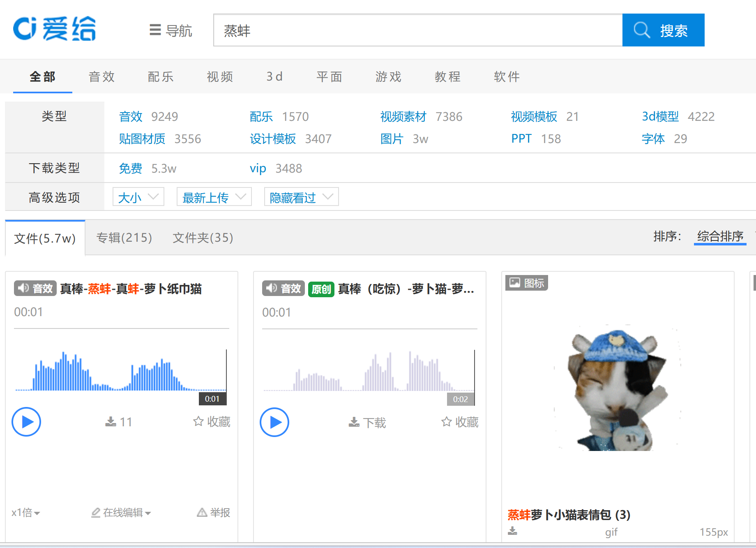This screenshot has height=548, width=756.
Task: Expand the 隐藏看过 dropdown
Action: tap(301, 197)
